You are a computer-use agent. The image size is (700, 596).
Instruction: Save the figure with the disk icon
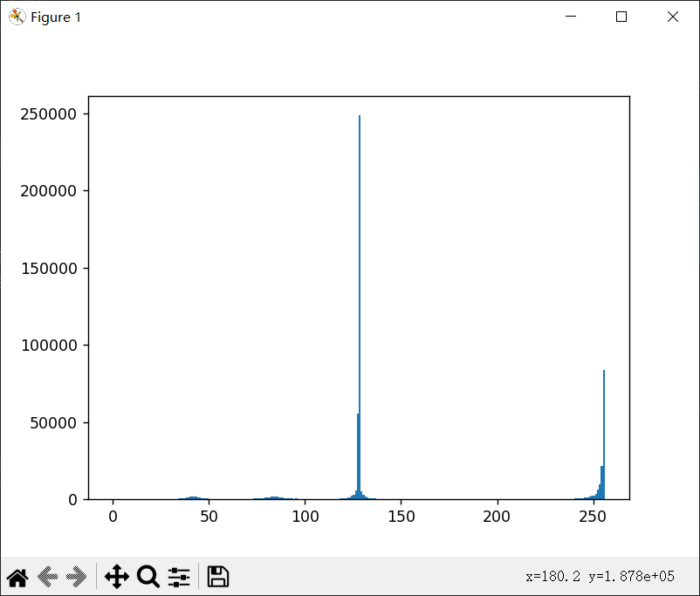[x=218, y=577]
